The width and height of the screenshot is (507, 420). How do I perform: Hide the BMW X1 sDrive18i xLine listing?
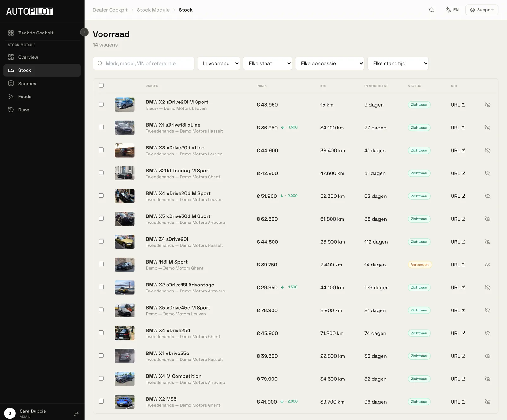click(x=488, y=128)
